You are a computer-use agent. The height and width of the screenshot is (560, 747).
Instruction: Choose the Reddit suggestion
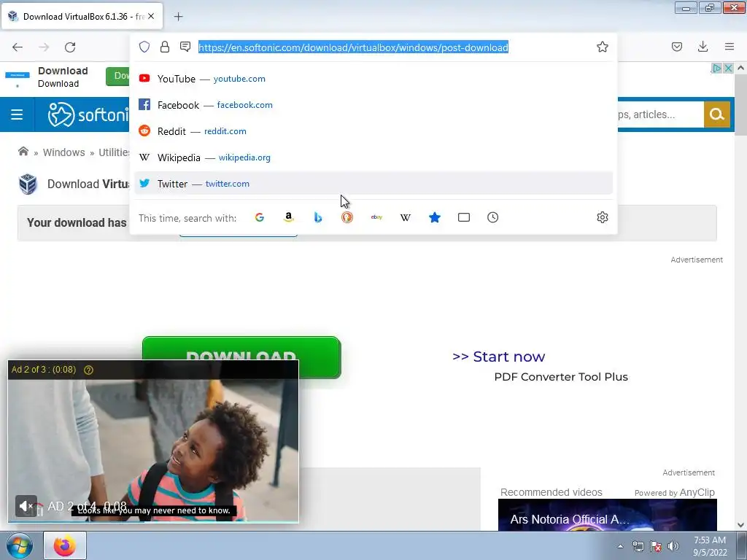(x=373, y=131)
